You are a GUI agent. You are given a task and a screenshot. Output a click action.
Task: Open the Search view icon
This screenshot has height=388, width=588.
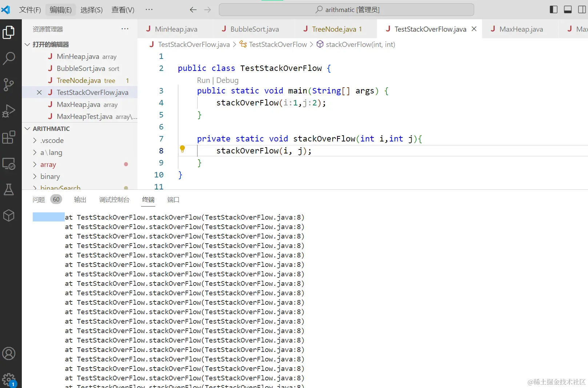(9, 58)
